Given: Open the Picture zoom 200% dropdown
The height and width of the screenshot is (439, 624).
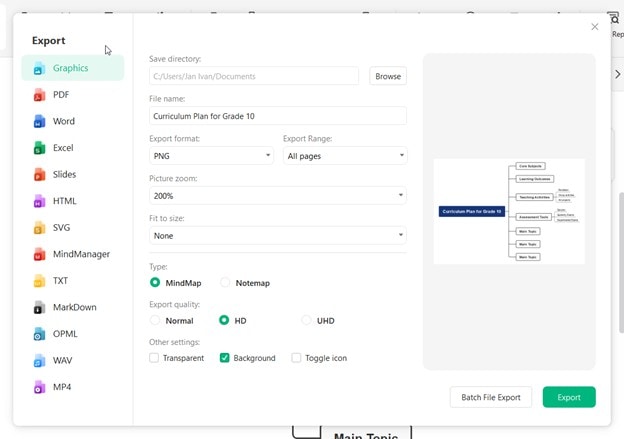Looking at the screenshot, I should tap(278, 195).
